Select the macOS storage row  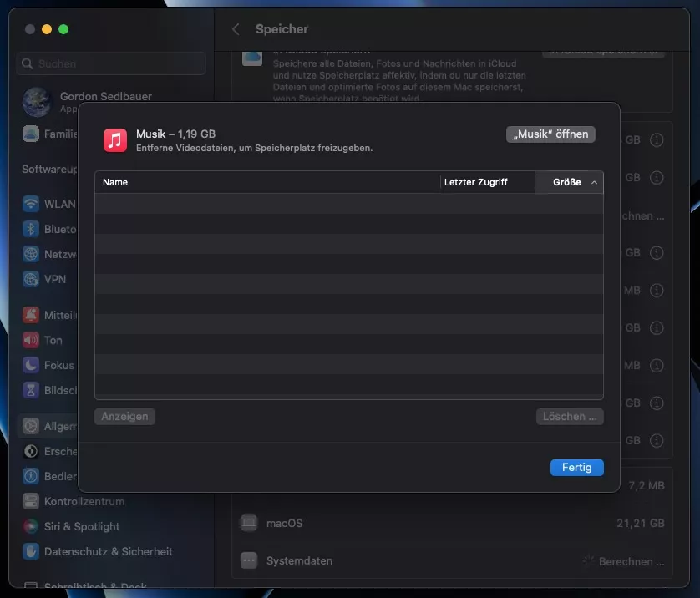coord(451,523)
